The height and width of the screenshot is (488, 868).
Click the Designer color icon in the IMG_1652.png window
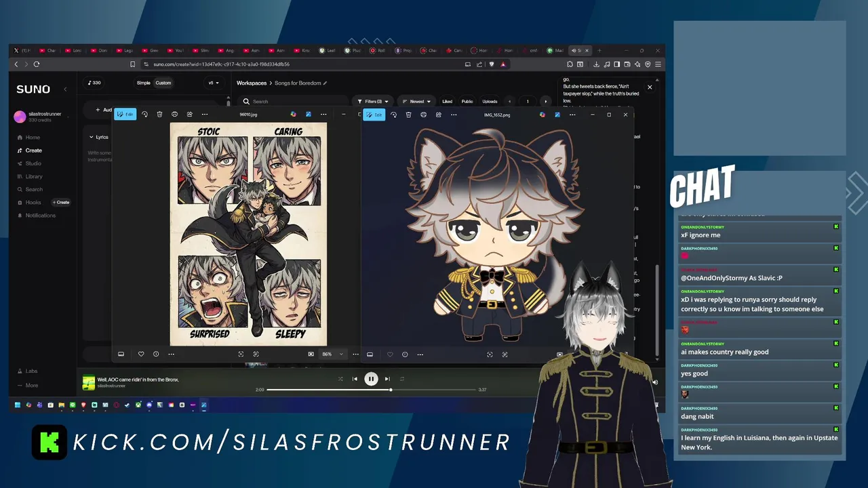click(x=542, y=115)
